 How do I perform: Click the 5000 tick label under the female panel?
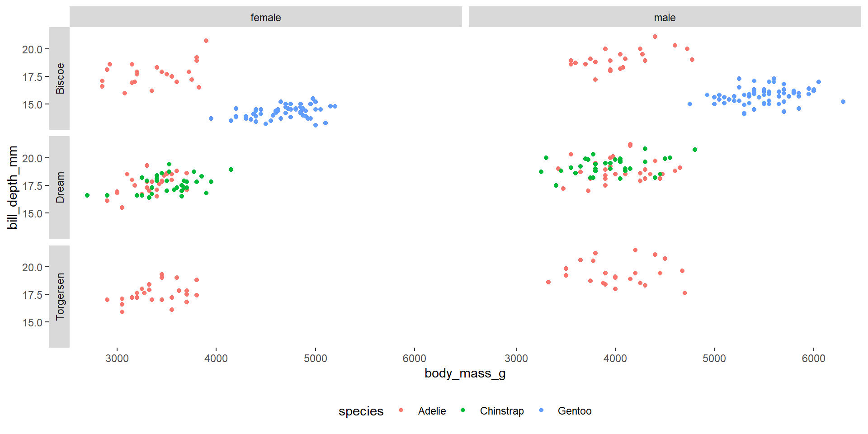pyautogui.click(x=315, y=359)
